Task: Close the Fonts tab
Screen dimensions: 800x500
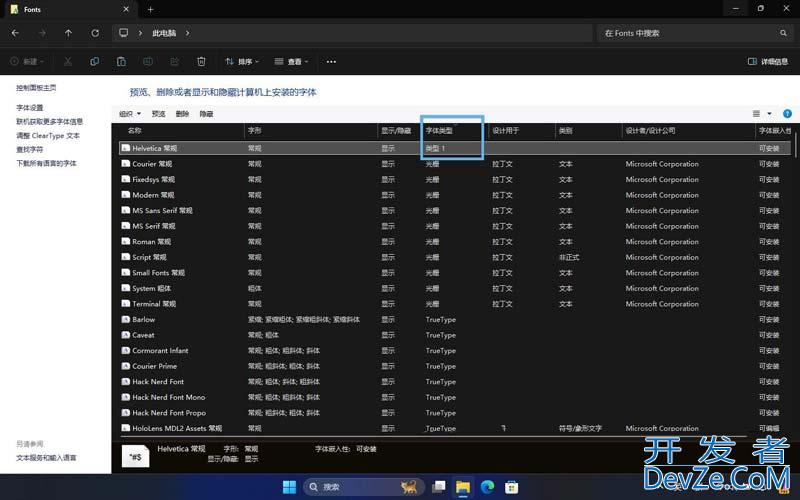Action: point(126,9)
